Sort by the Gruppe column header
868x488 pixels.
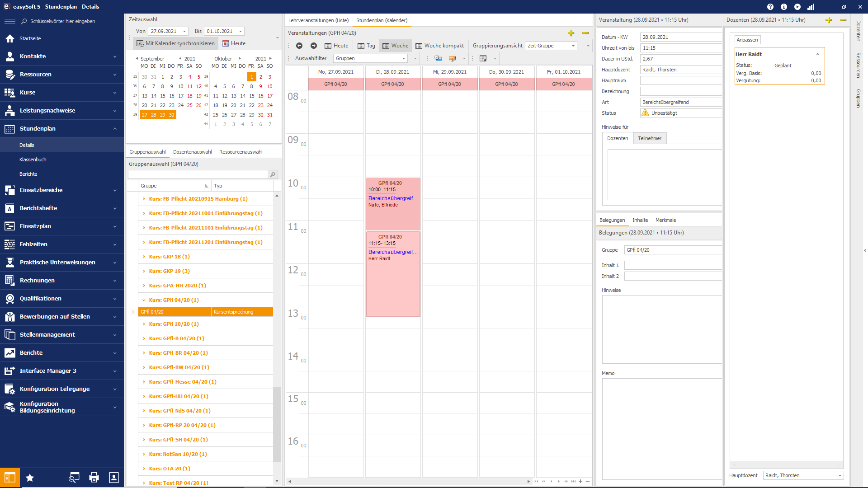point(175,186)
